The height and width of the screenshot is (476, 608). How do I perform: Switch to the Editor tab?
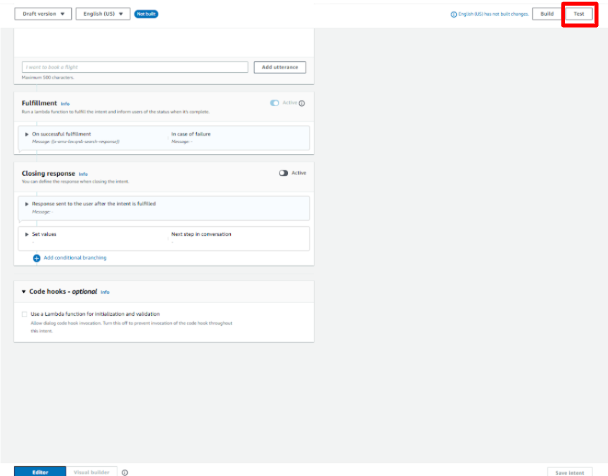click(x=40, y=471)
